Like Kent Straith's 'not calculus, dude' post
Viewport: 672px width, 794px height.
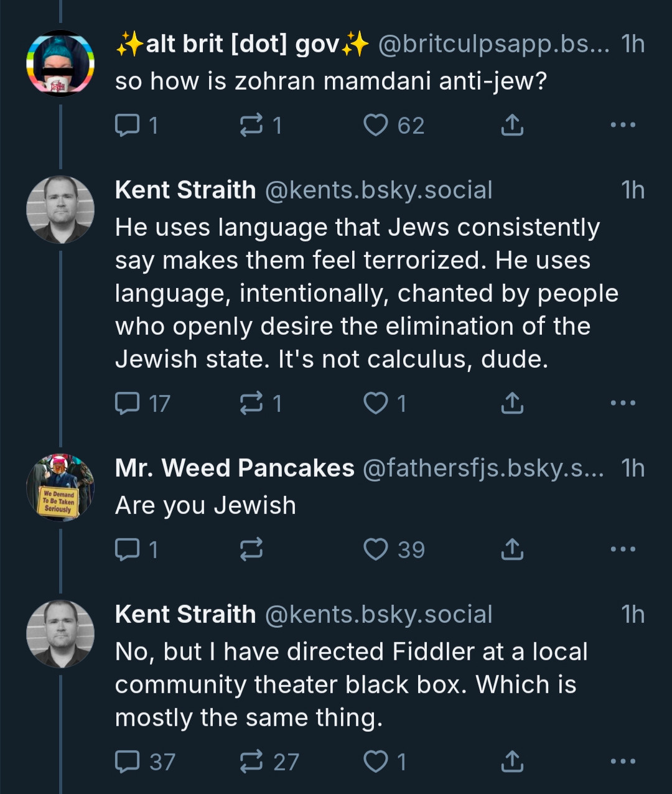point(385,403)
